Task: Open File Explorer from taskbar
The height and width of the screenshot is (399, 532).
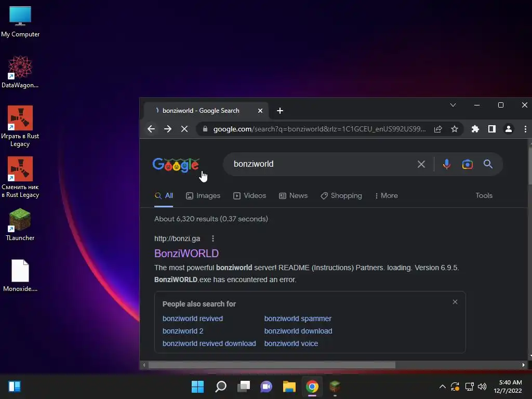Action: tap(289, 387)
